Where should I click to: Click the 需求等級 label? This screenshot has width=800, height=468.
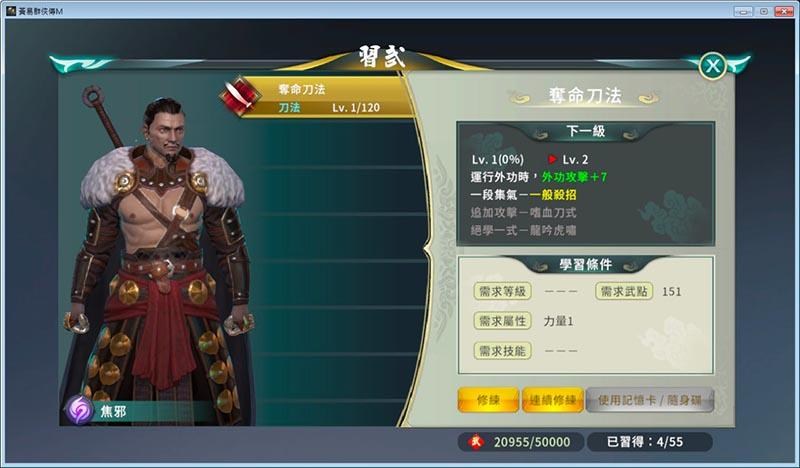click(x=503, y=291)
